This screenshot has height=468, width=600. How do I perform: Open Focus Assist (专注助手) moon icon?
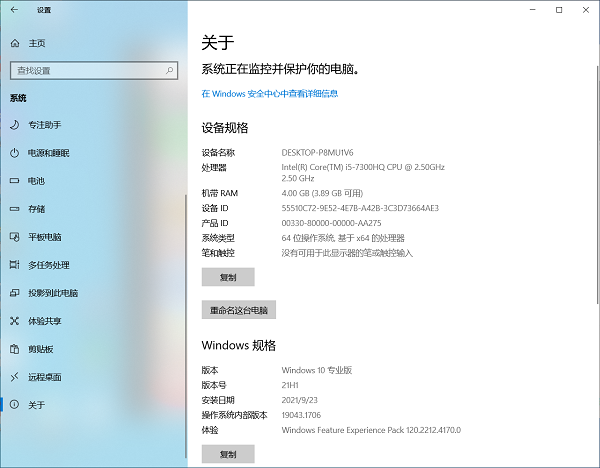coord(15,125)
